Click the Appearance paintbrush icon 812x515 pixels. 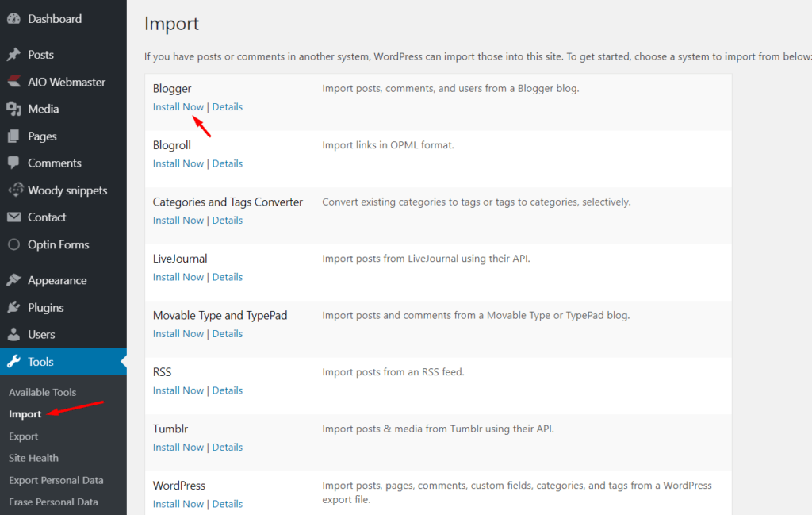13,280
